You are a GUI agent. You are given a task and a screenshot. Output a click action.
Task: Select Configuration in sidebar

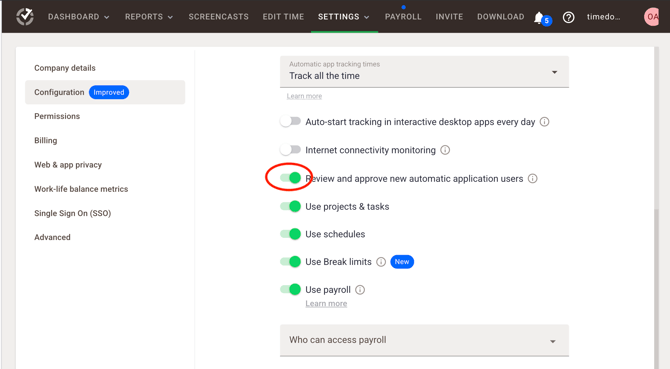coord(105,92)
